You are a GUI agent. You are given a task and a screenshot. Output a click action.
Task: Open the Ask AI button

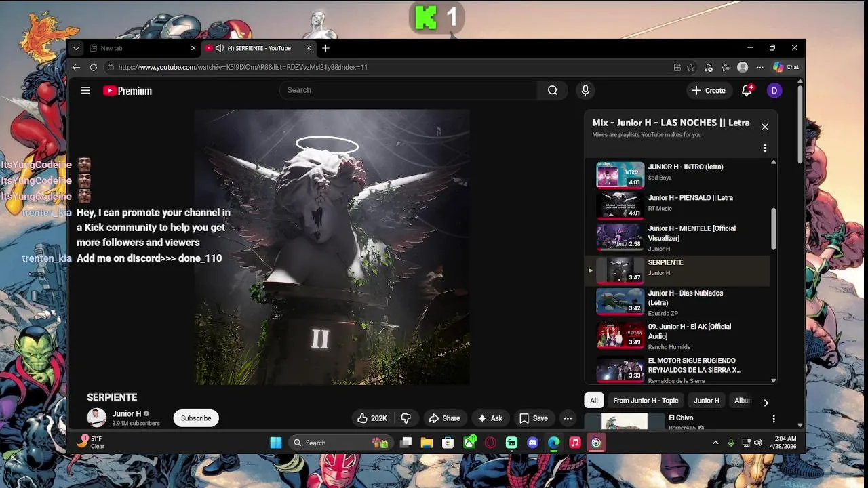click(490, 418)
